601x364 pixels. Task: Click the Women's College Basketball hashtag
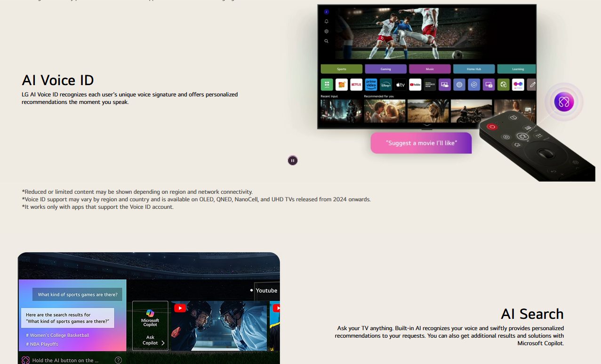tap(57, 335)
